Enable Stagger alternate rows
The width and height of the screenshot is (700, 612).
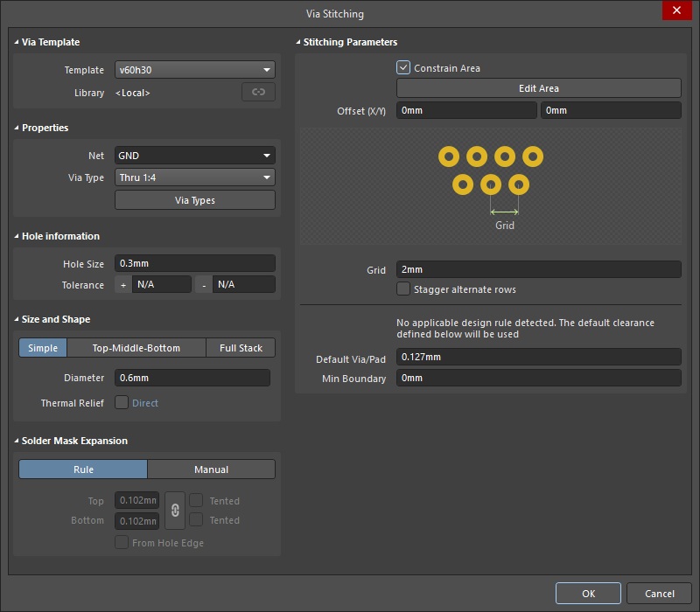pos(403,289)
